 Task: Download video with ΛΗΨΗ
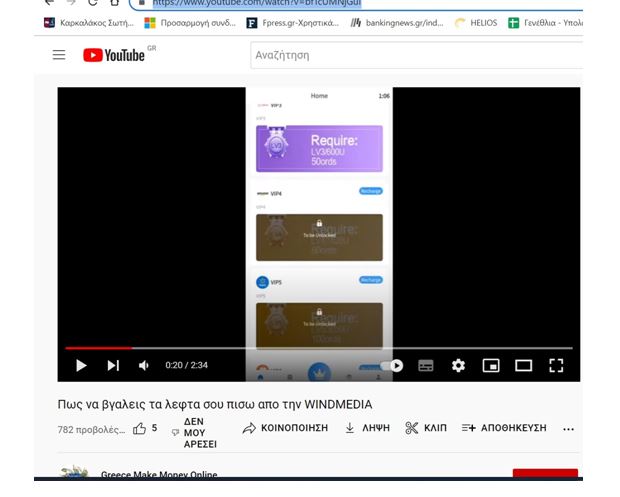point(368,428)
